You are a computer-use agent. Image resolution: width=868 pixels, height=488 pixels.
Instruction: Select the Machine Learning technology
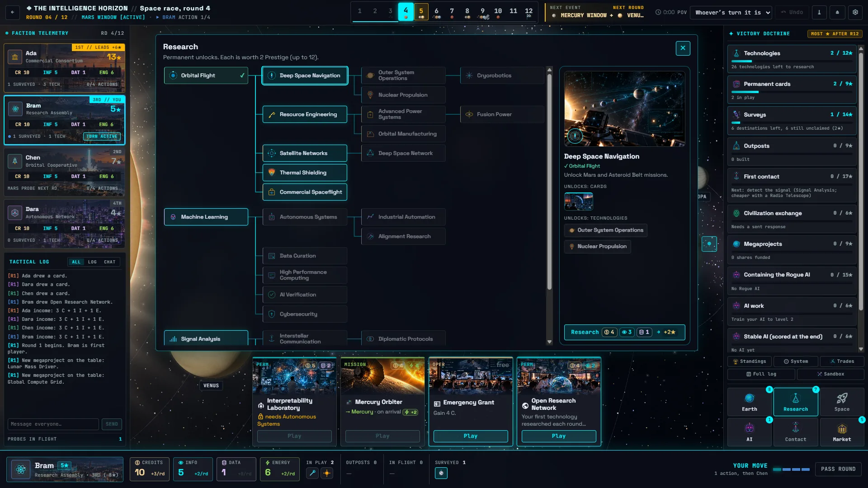[x=206, y=217]
